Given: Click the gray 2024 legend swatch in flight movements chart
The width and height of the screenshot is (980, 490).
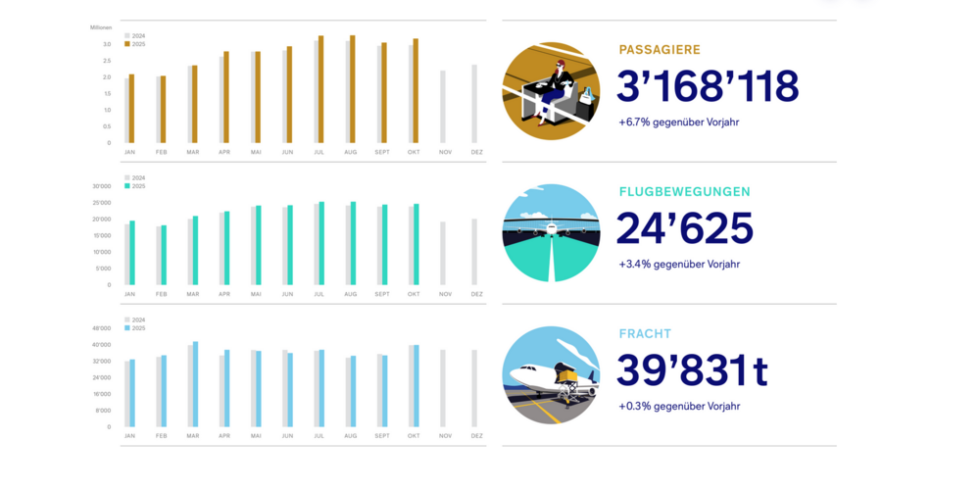Looking at the screenshot, I should [127, 178].
